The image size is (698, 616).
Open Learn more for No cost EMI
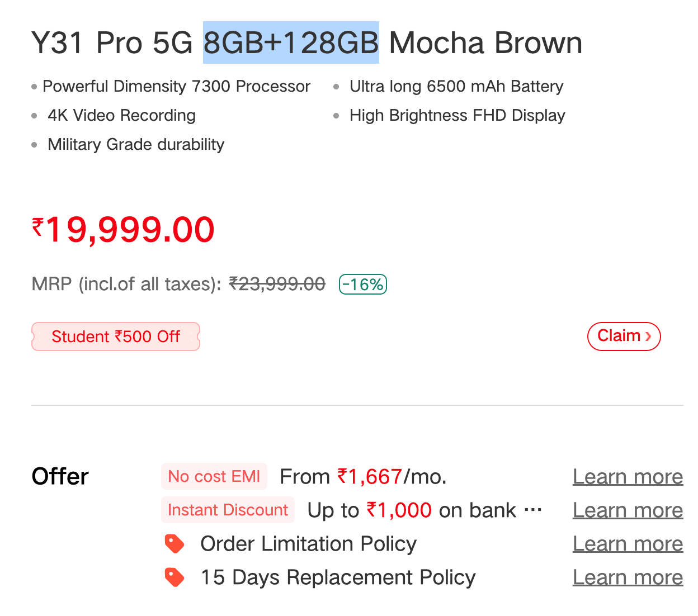click(x=628, y=477)
